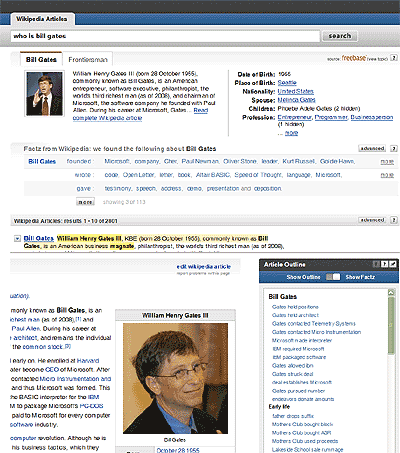
Task: Select the Bill Gates tab
Action: pyautogui.click(x=41, y=60)
